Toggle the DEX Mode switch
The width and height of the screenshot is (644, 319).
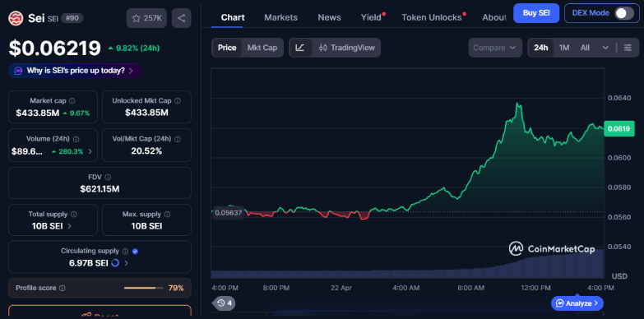[x=624, y=13]
